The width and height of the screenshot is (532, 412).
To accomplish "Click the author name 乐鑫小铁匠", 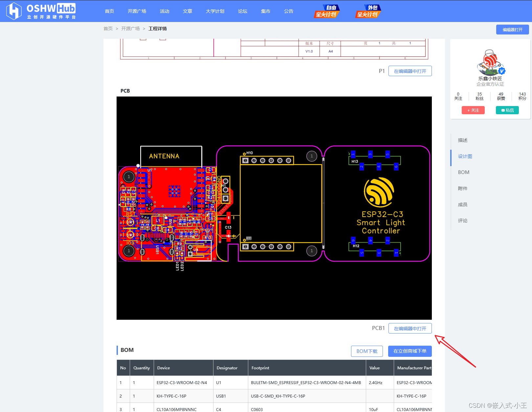I will tap(490, 78).
